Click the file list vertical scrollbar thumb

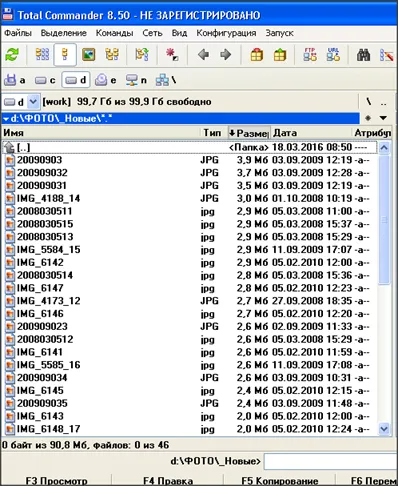point(384,219)
